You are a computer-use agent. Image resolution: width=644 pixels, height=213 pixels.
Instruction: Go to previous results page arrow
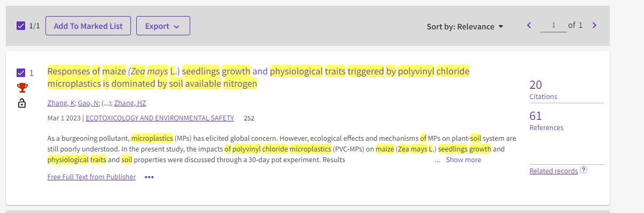click(529, 25)
